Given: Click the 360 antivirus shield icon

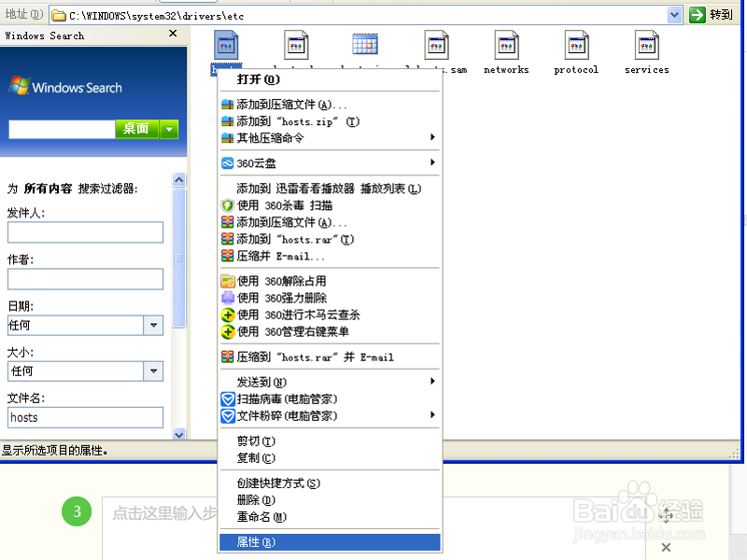Looking at the screenshot, I should coord(228,205).
